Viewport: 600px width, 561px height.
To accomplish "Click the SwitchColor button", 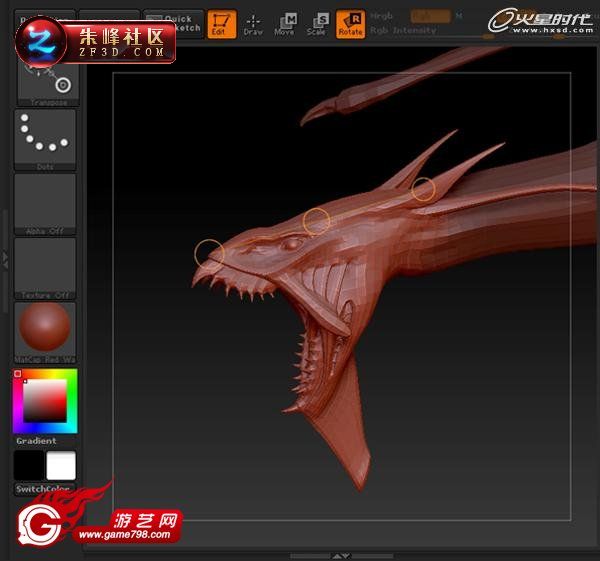I will (43, 489).
